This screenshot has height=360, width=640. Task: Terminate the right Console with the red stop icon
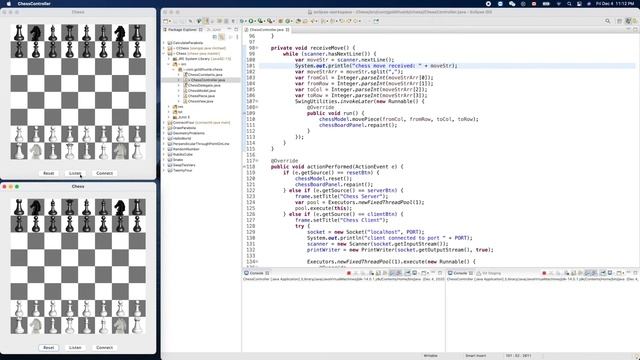(x=544, y=273)
